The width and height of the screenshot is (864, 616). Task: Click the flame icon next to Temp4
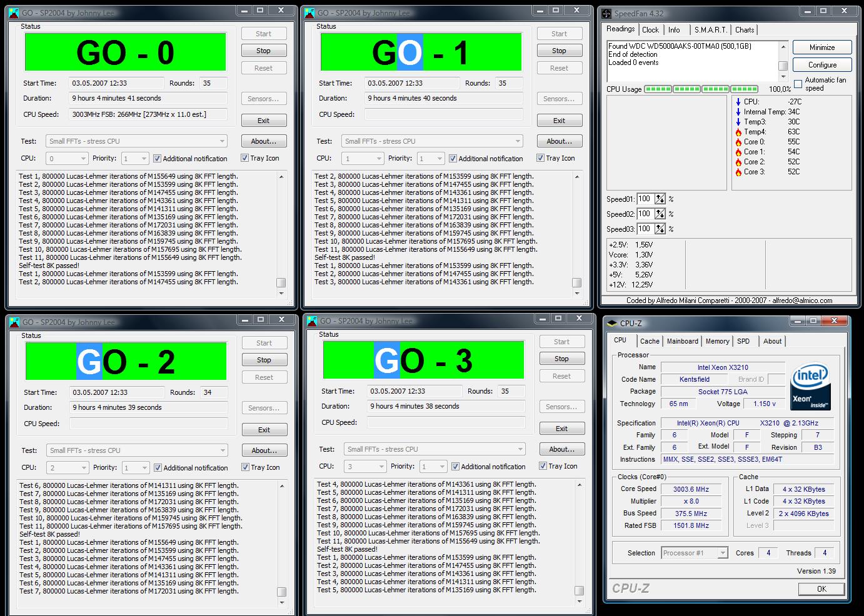[x=738, y=132]
